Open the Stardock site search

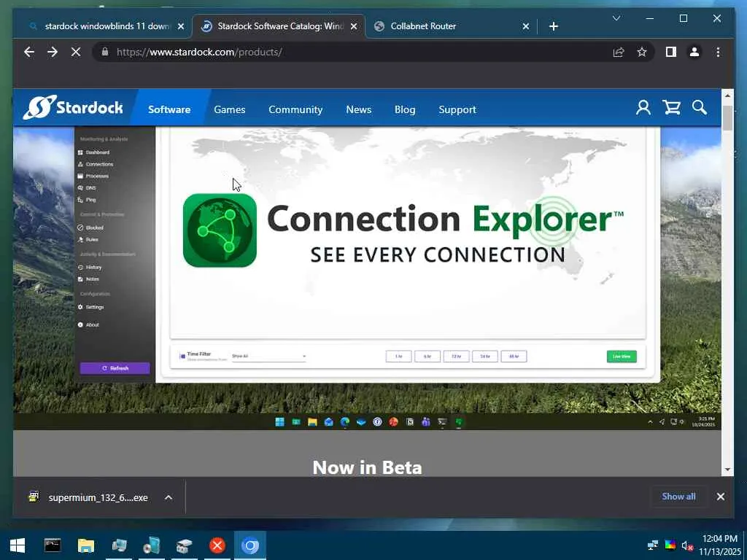point(700,108)
